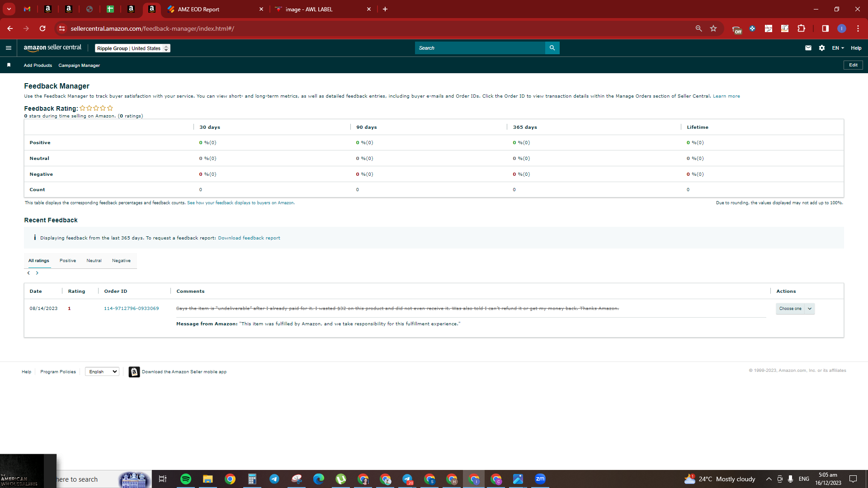Open the Task View button

coord(163,479)
